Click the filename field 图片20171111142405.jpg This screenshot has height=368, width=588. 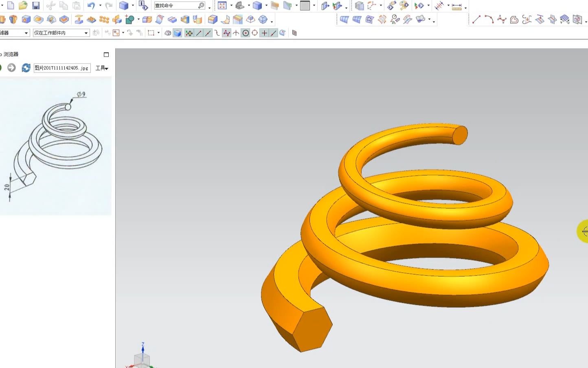click(62, 68)
